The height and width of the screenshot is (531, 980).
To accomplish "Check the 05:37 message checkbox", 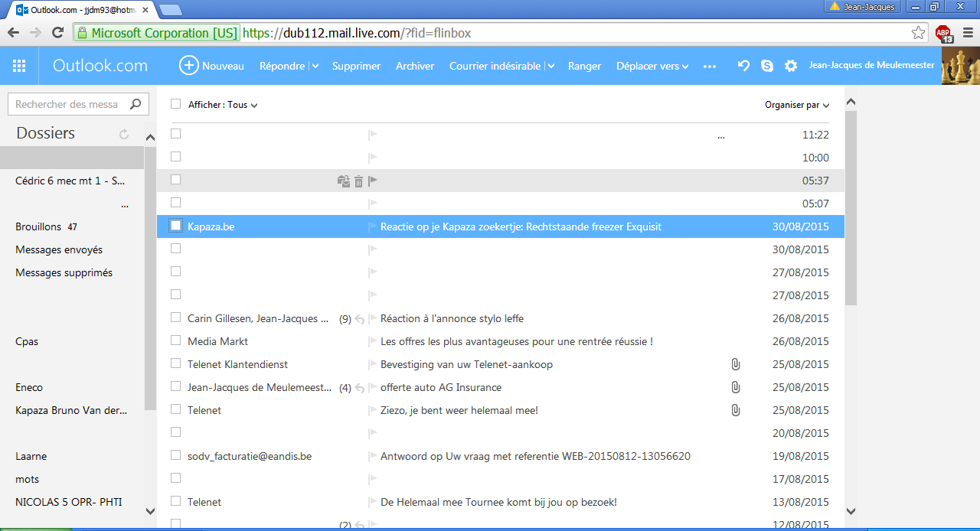I will [176, 180].
